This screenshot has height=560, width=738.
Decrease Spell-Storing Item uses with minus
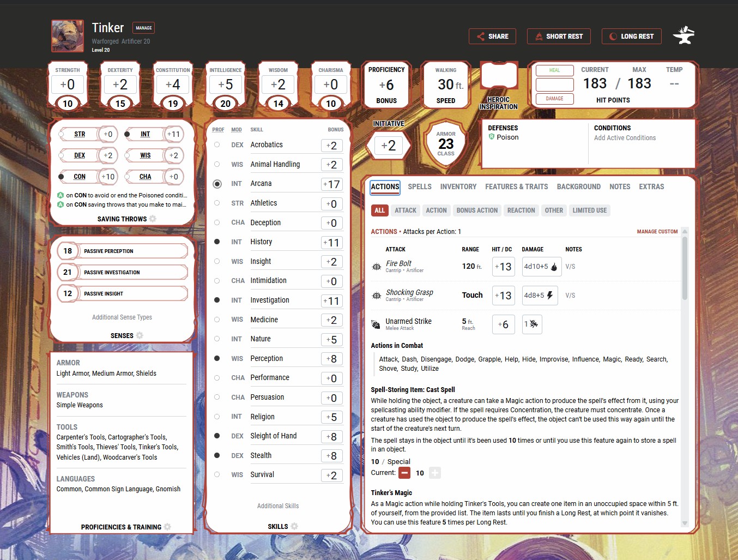coord(404,473)
